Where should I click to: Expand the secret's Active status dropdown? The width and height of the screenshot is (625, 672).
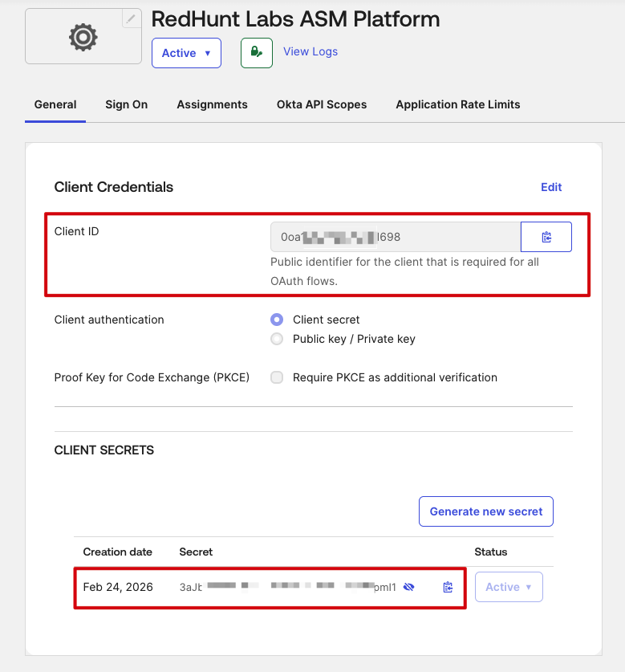pyautogui.click(x=509, y=587)
